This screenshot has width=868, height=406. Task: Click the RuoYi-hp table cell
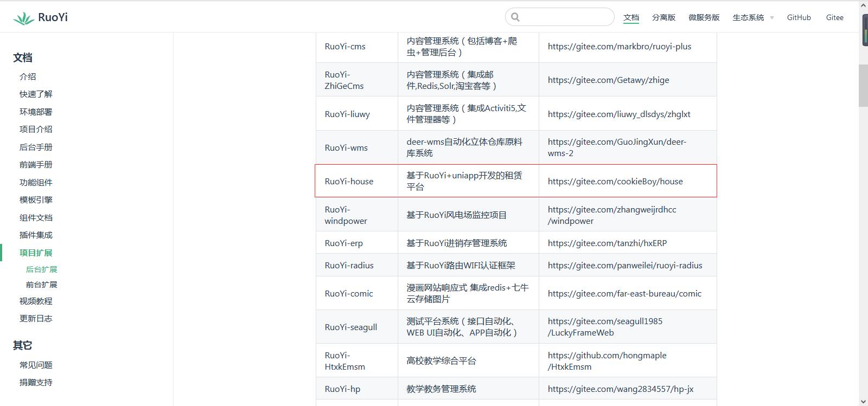pos(357,389)
